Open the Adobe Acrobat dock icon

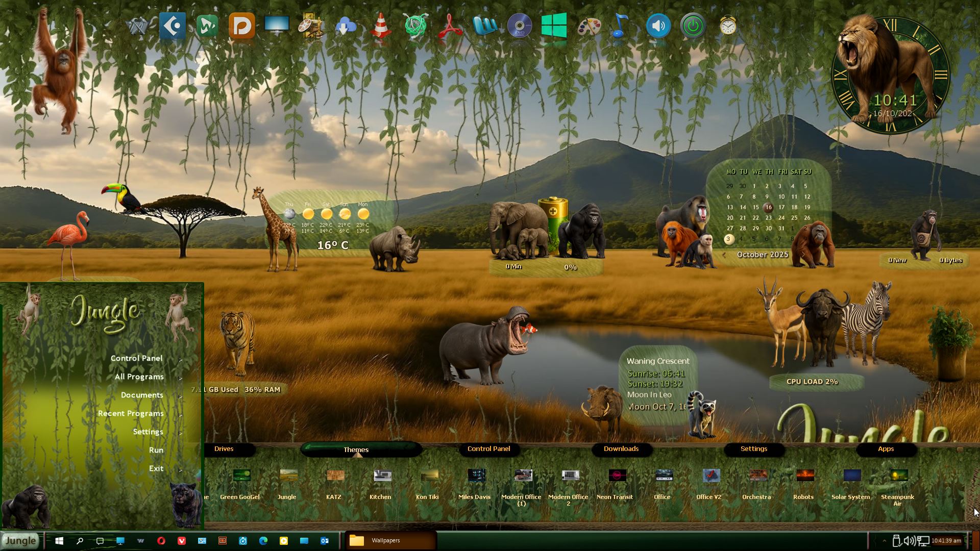(x=450, y=26)
